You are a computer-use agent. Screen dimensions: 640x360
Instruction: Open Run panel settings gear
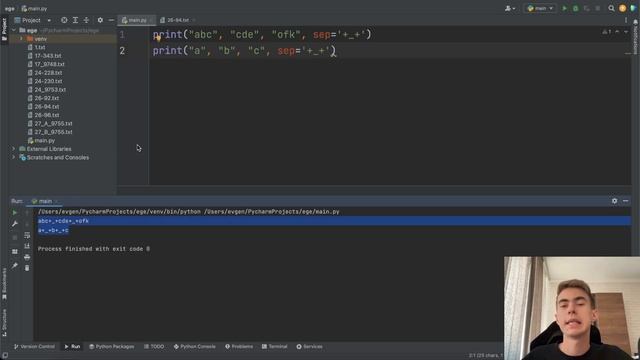tap(614, 201)
